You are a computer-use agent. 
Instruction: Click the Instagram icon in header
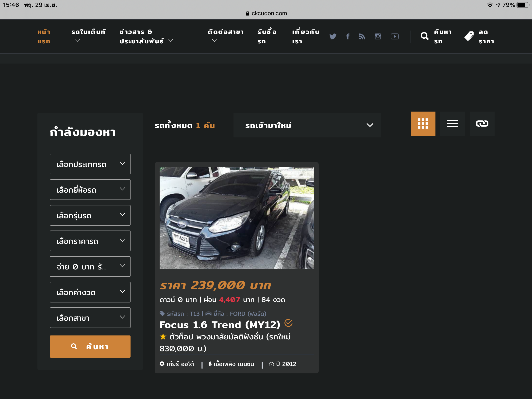click(x=378, y=36)
